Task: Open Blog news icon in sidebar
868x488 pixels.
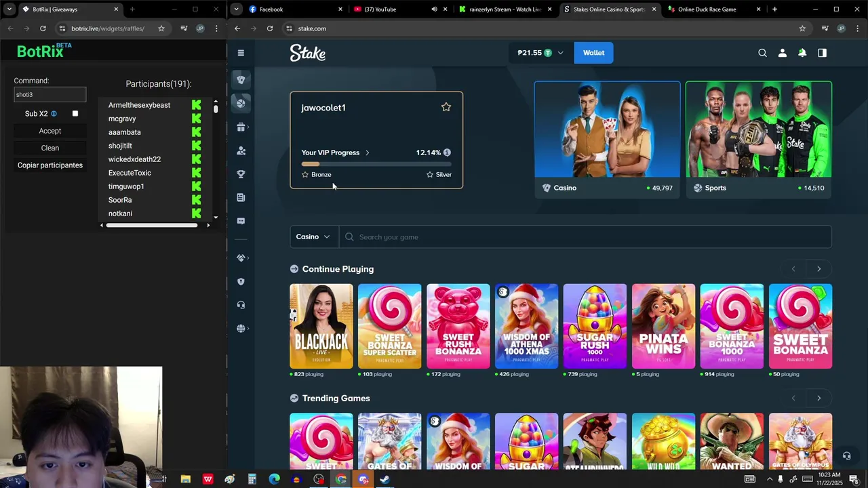Action: click(241, 197)
